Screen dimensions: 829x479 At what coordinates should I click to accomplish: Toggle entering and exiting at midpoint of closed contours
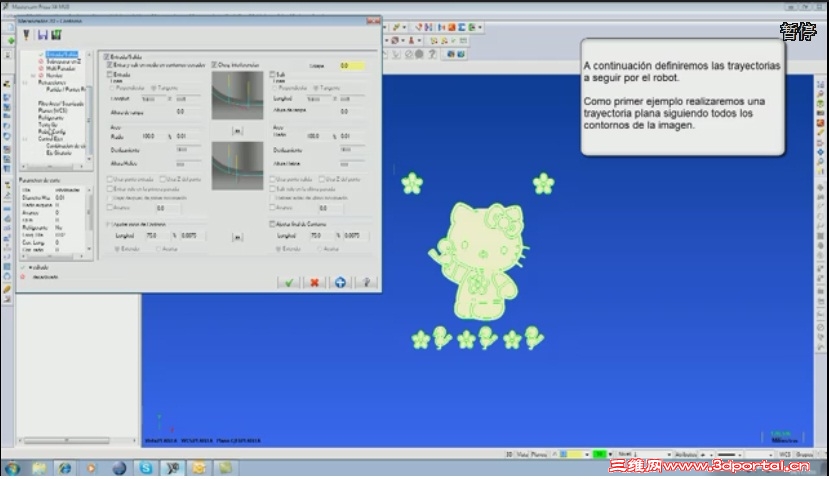point(110,65)
